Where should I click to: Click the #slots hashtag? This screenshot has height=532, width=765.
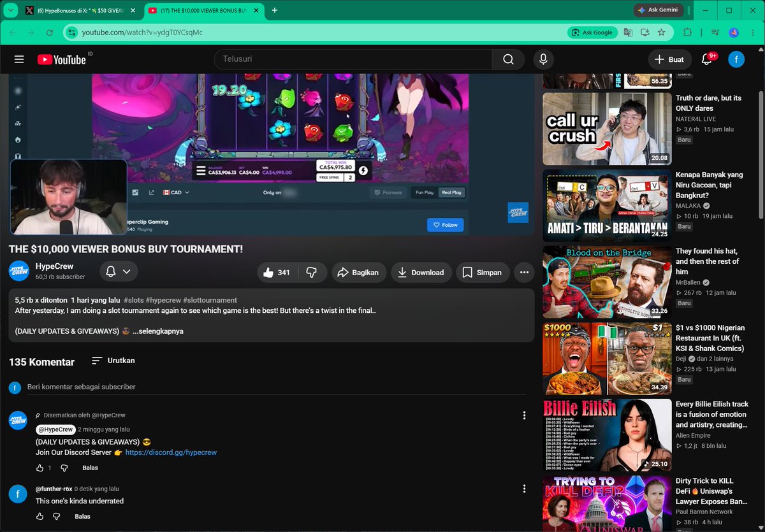click(x=133, y=300)
